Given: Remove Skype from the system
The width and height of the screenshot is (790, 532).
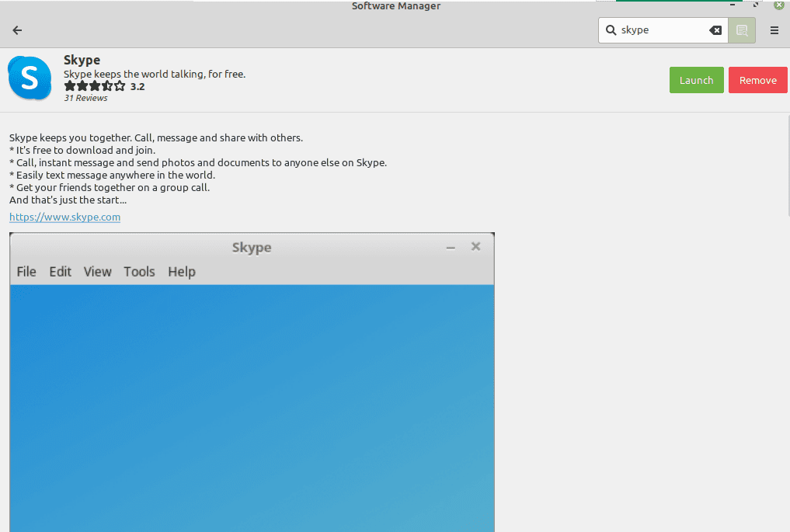Looking at the screenshot, I should point(757,79).
